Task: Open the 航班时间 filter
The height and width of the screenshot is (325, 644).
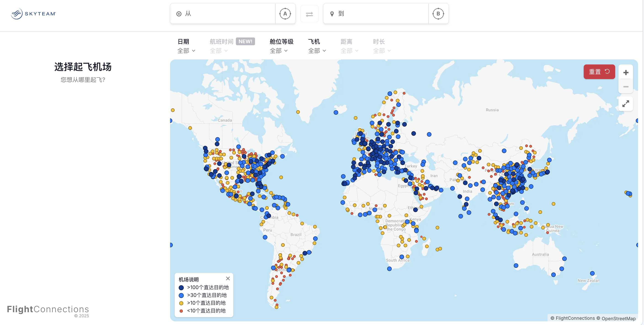Action: click(218, 51)
